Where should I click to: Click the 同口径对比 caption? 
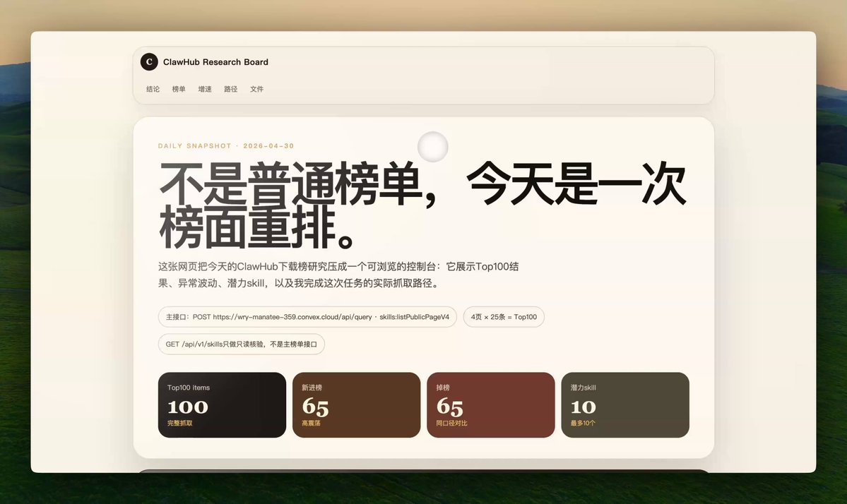(x=451, y=423)
